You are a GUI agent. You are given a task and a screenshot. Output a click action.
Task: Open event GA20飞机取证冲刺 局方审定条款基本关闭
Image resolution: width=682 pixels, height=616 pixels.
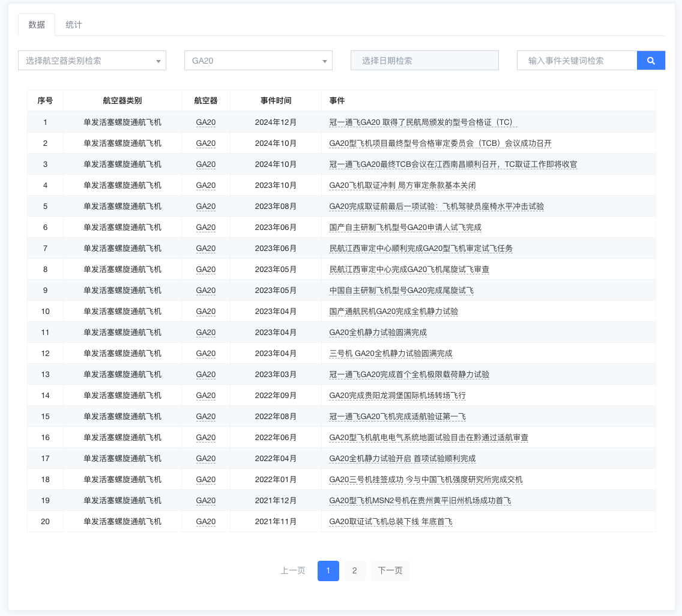point(402,186)
